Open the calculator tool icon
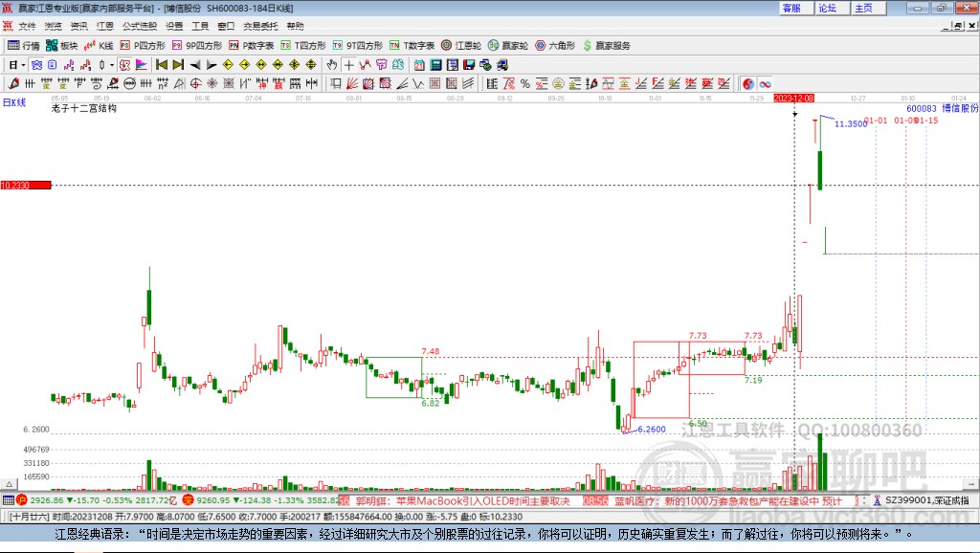Screen dimensions: 980x553 pos(435,64)
